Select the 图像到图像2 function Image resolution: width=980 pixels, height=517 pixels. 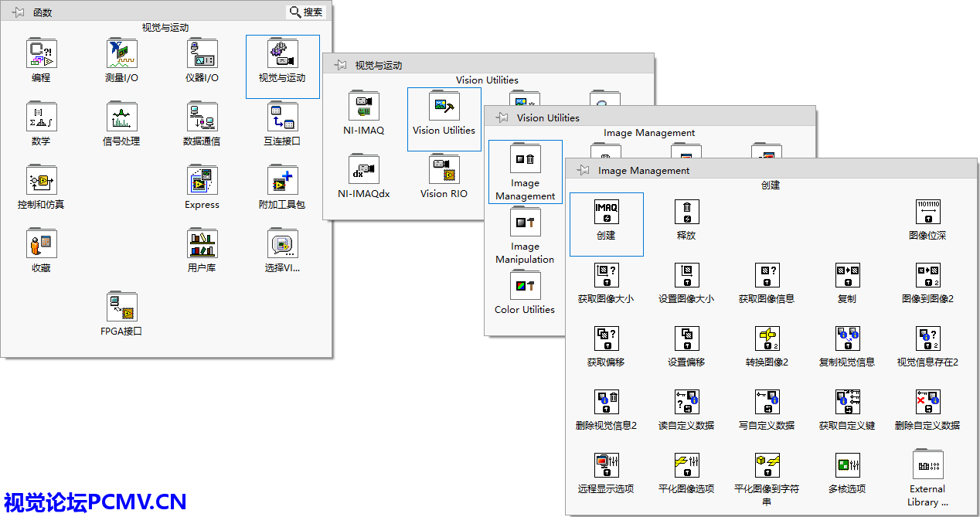click(x=927, y=275)
